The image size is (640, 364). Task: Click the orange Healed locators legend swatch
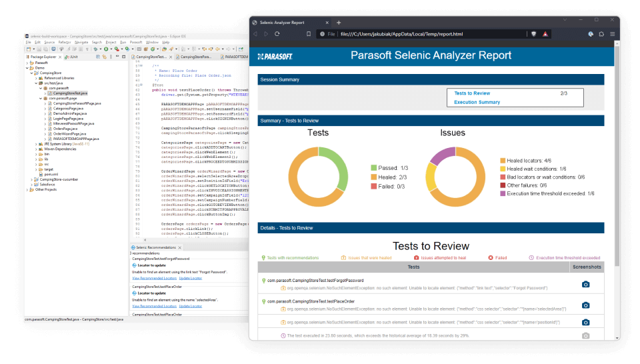coord(503,161)
